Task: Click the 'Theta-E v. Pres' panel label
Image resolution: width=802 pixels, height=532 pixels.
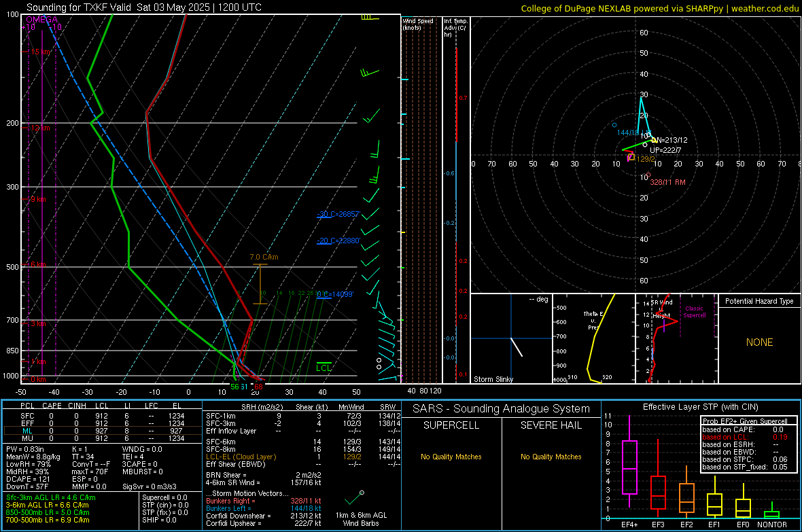Action: (x=593, y=320)
